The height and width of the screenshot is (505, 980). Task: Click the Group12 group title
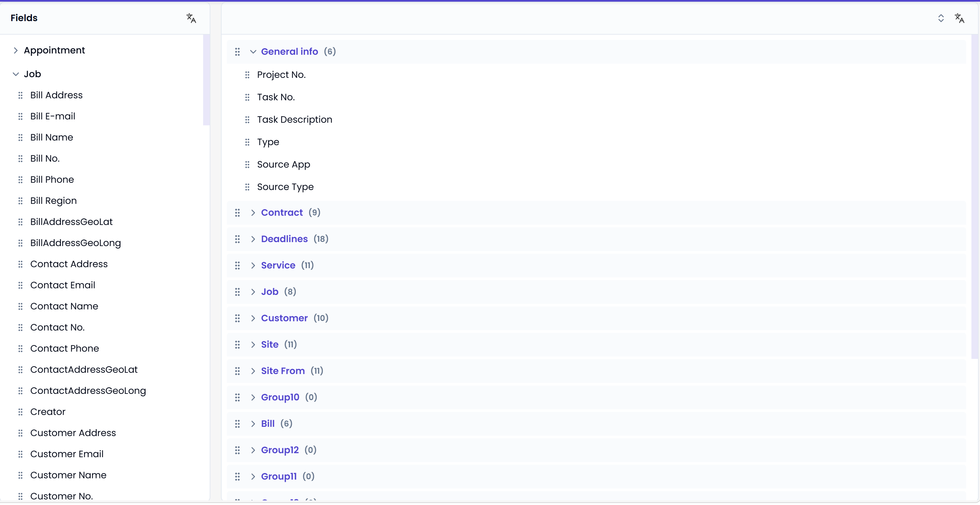280,450
